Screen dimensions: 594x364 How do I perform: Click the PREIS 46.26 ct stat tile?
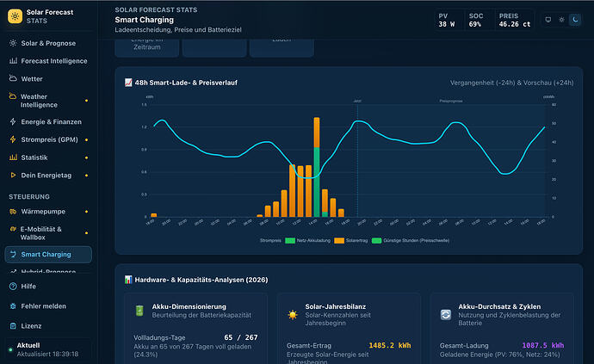click(515, 20)
